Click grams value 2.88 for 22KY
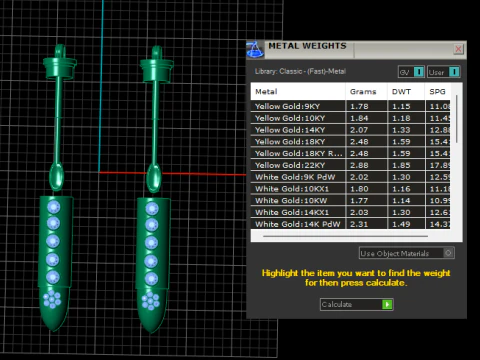The height and width of the screenshot is (360, 480). tap(359, 165)
